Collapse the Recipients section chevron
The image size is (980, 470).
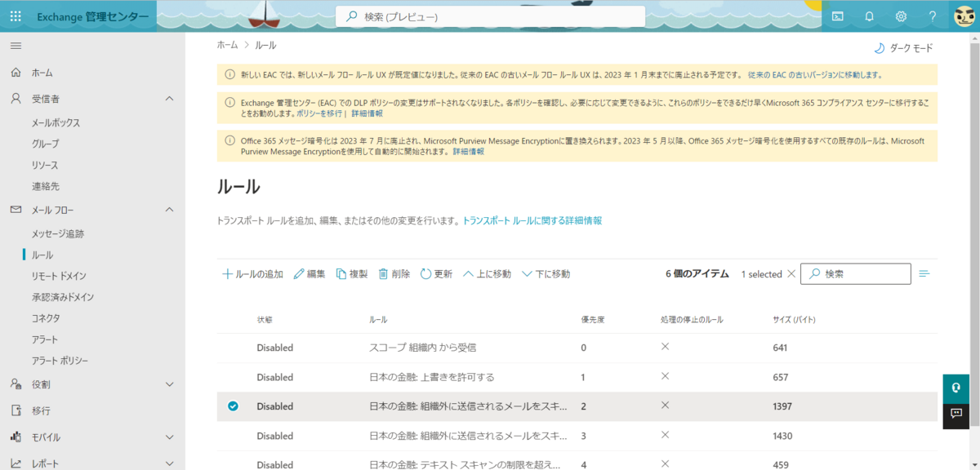pyautogui.click(x=170, y=99)
